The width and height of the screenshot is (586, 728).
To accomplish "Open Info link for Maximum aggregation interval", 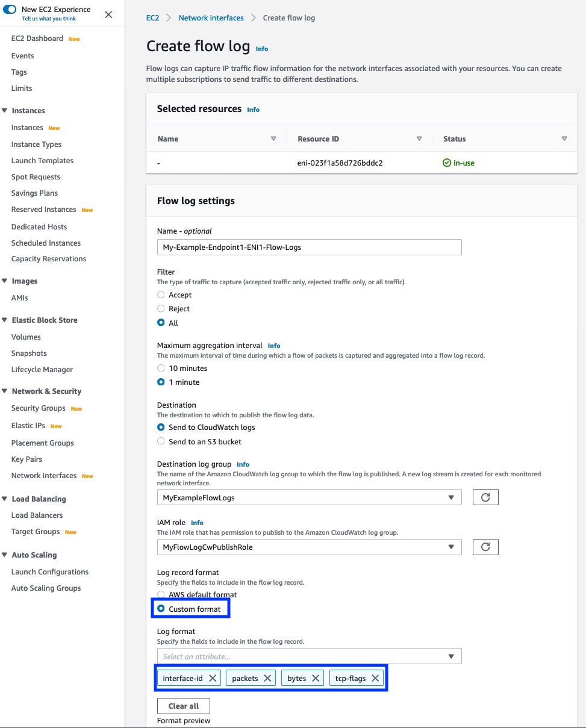I will [x=274, y=346].
